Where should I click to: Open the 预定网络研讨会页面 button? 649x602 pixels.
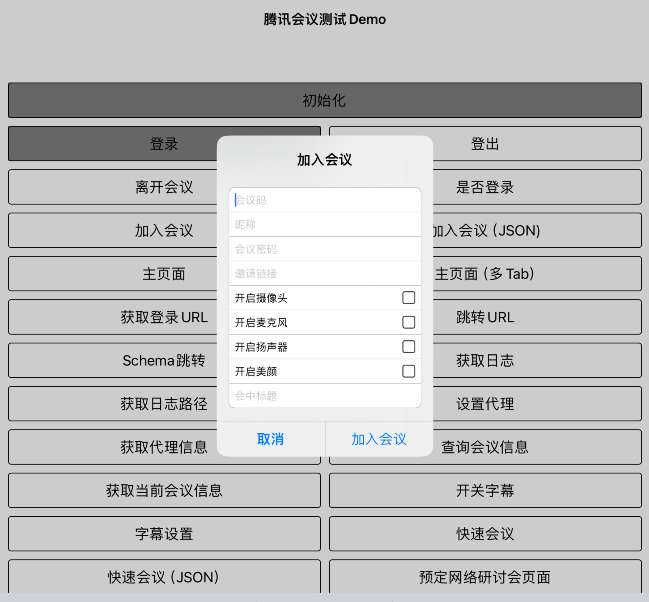tap(485, 577)
